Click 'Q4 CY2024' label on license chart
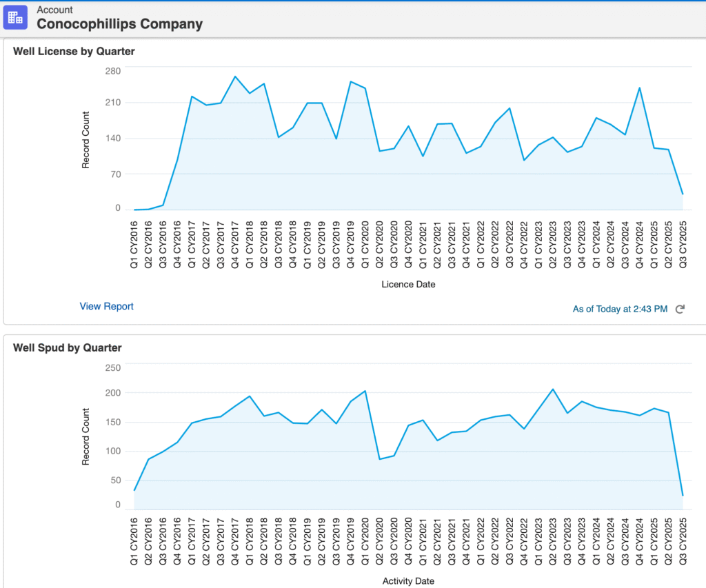706x588 pixels. click(x=639, y=245)
